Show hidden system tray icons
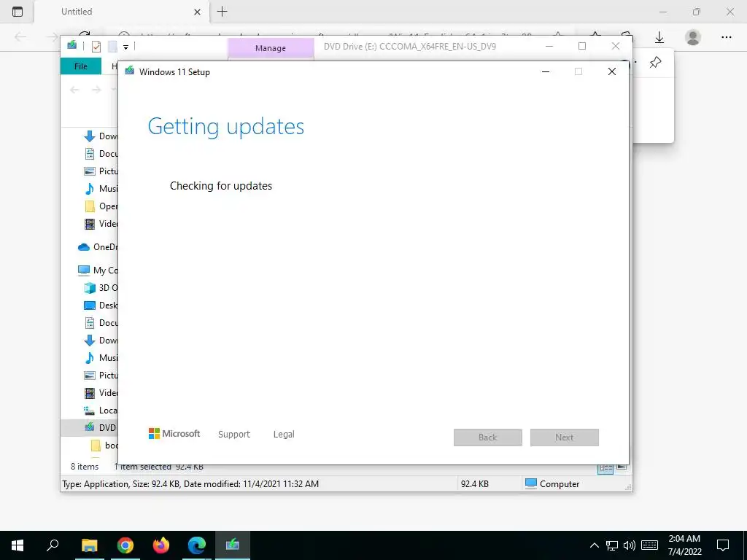The image size is (747, 560). coord(595,545)
